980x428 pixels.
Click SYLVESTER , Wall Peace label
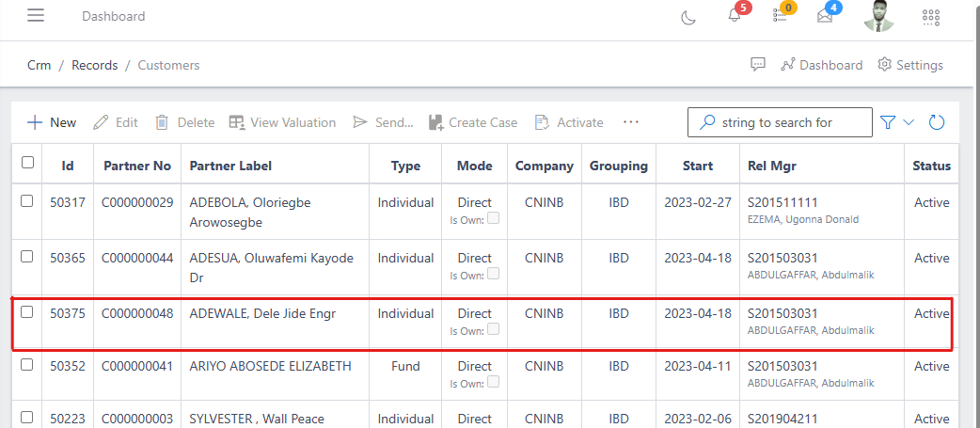click(x=257, y=419)
